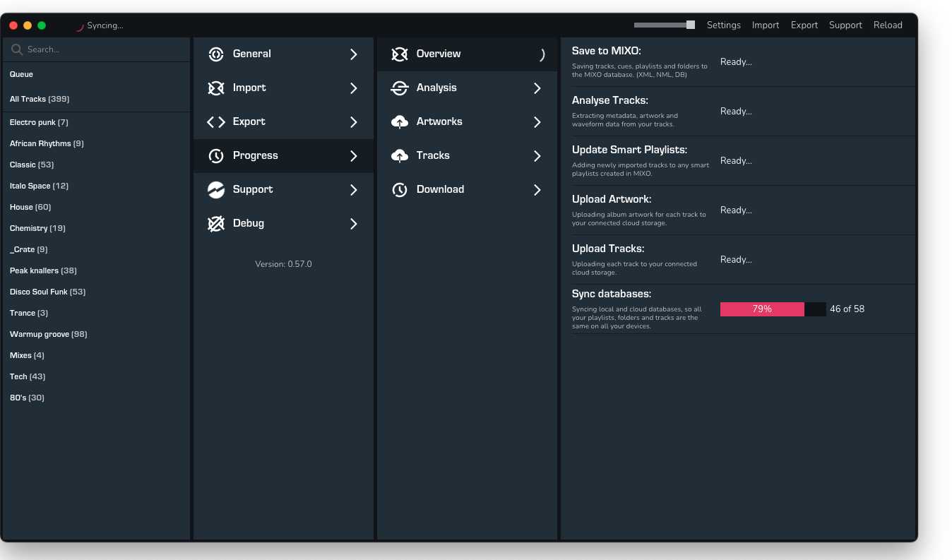Click the Support chat icon
The height and width of the screenshot is (560, 952).
click(x=216, y=190)
